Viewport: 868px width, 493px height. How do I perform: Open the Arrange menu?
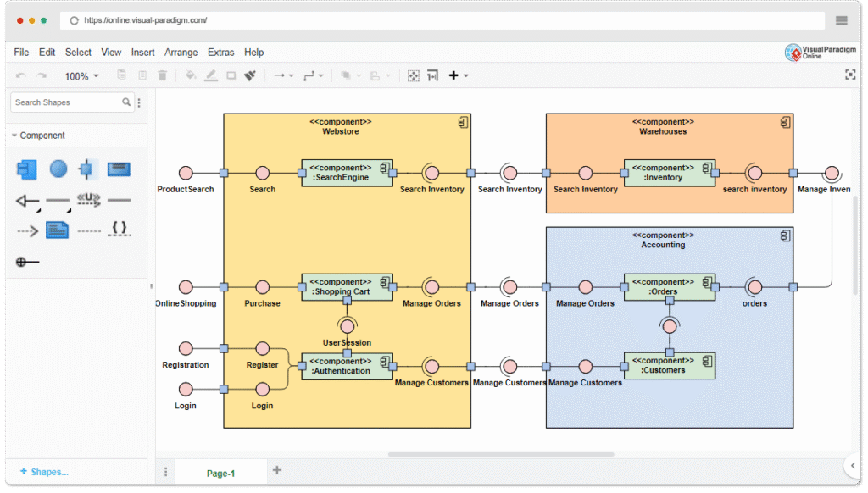[x=181, y=52]
